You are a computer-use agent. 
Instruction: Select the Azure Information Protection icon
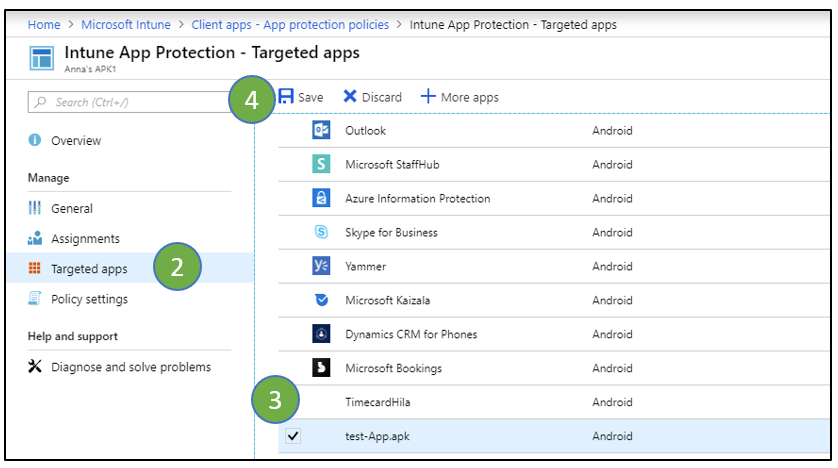(321, 198)
